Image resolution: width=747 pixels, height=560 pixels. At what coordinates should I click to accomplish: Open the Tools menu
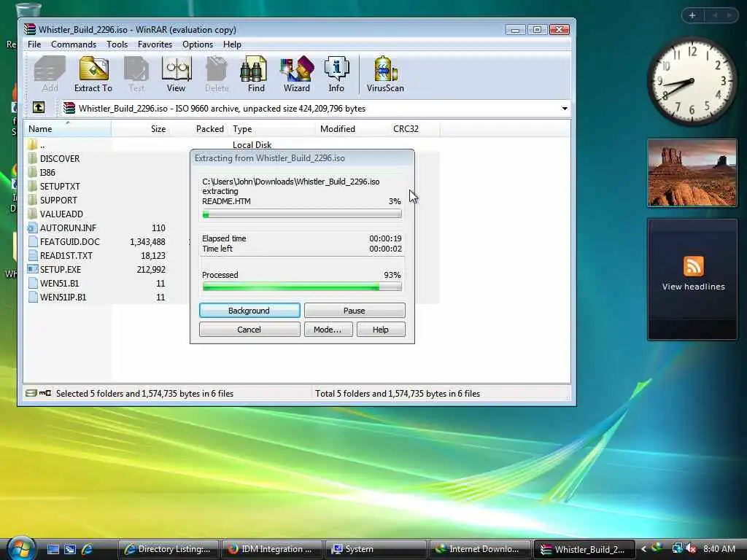[117, 44]
